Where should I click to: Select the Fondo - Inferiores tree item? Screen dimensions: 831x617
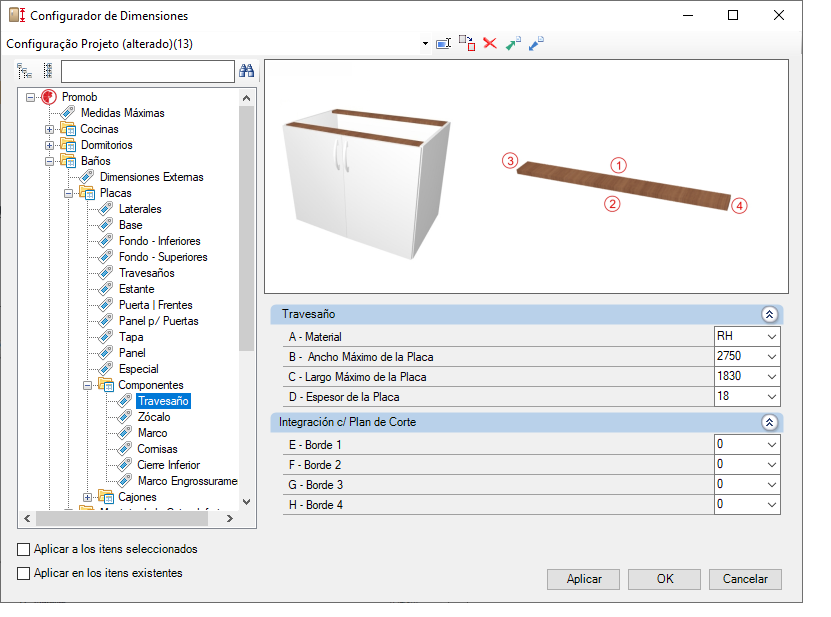160,241
